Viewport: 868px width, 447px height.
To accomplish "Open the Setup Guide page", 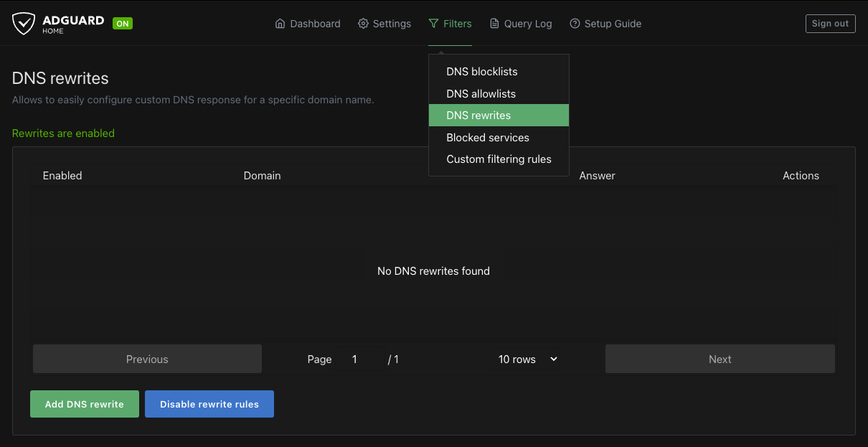I will pyautogui.click(x=605, y=24).
